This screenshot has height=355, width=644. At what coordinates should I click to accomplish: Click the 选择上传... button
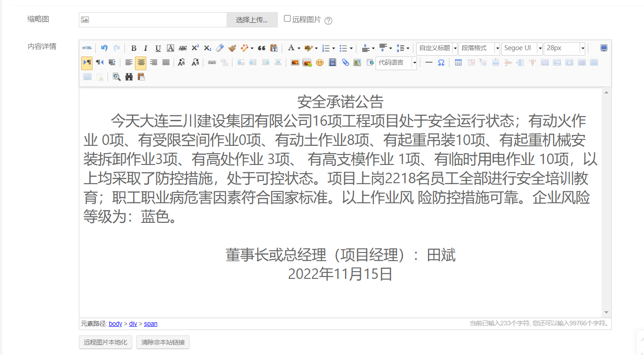pos(252,20)
